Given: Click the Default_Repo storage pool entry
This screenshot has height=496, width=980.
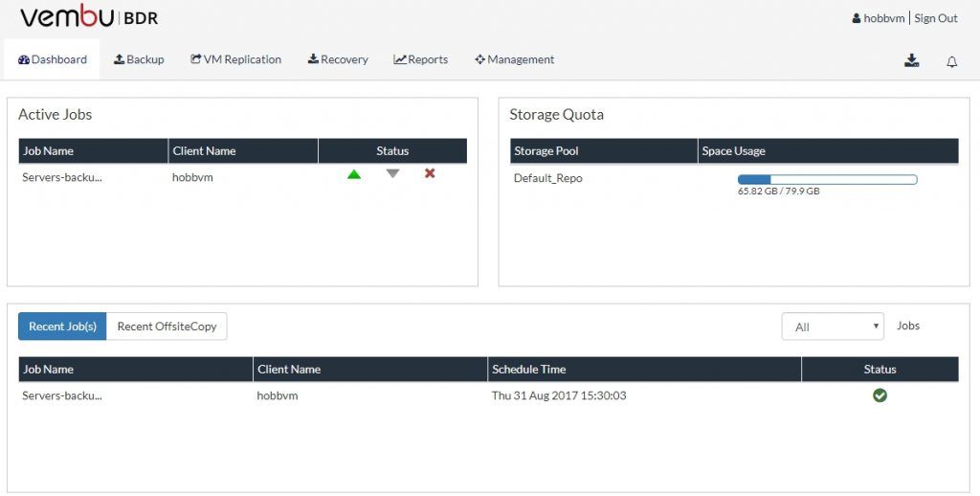Looking at the screenshot, I should pyautogui.click(x=548, y=178).
